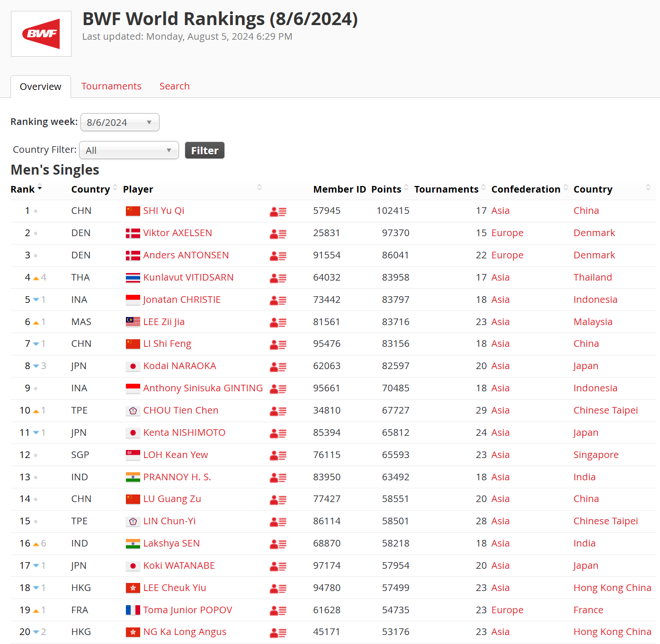This screenshot has width=660, height=644.
Task: Open Lakshya SEN player link
Action: pyautogui.click(x=171, y=543)
